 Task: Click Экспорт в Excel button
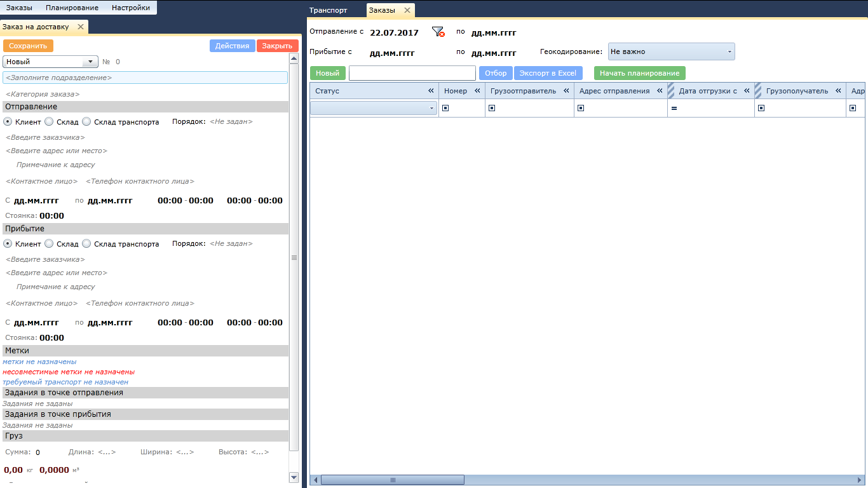tap(548, 73)
